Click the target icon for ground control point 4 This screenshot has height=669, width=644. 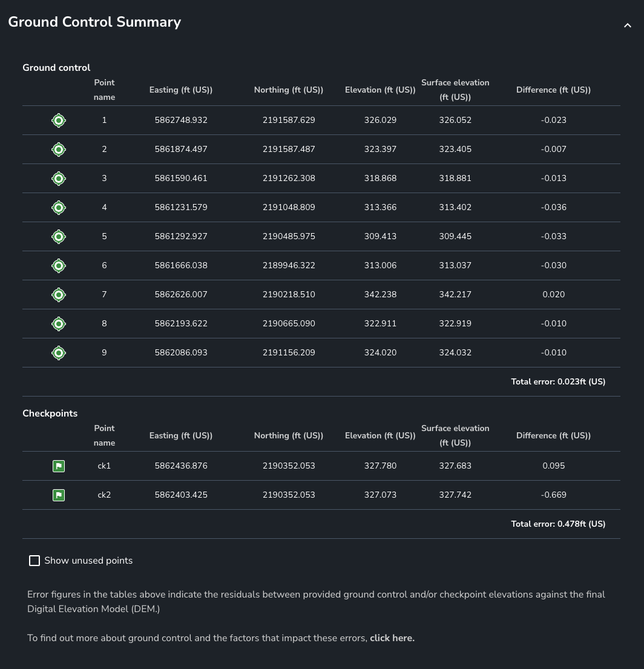click(59, 208)
